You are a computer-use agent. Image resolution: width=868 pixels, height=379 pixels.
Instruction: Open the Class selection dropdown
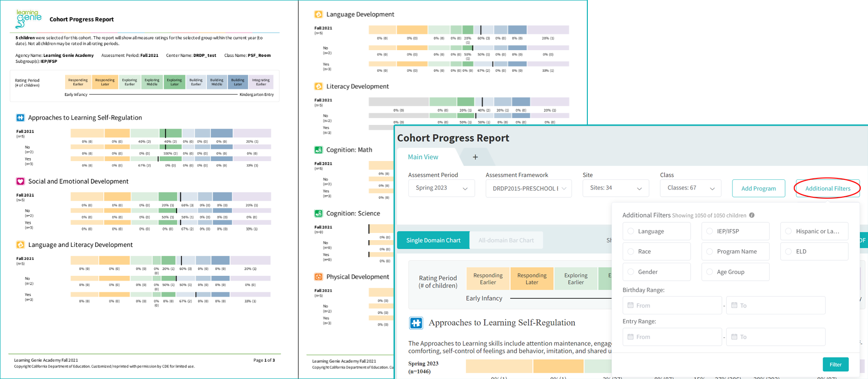690,188
